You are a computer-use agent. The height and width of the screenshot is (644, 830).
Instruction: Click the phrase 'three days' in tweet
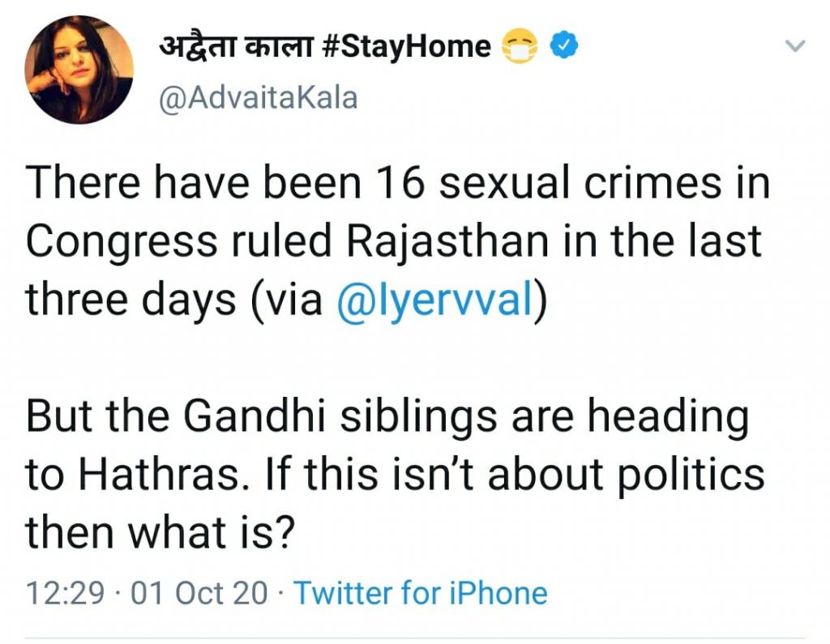(130, 300)
